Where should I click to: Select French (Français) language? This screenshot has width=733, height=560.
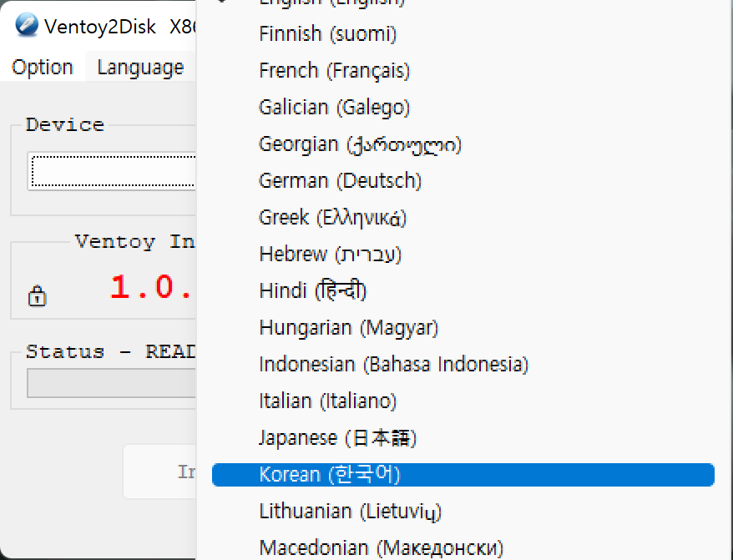coord(463,71)
